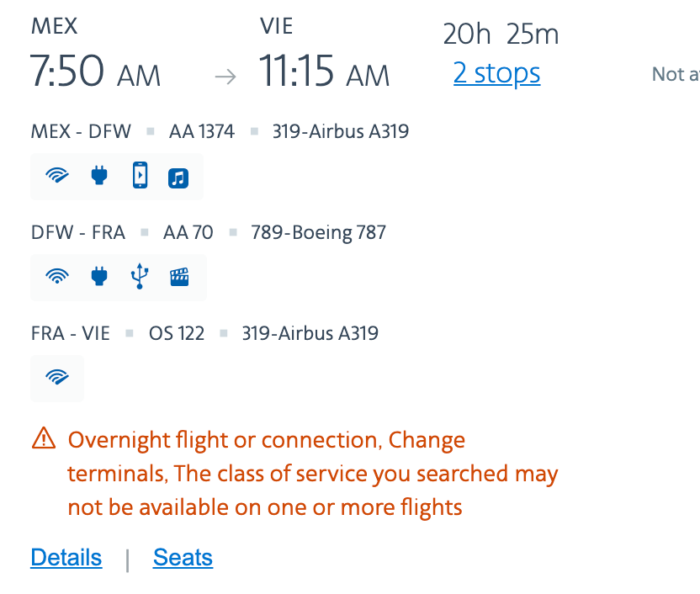This screenshot has height=594, width=700.
Task: Click the personal device entertainment icon for AA 1374
Action: [141, 175]
